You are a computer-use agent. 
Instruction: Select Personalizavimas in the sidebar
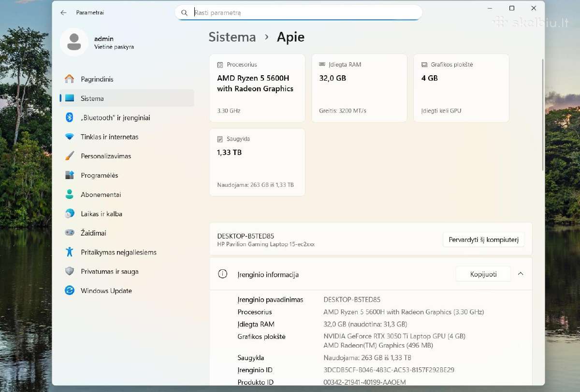pyautogui.click(x=127, y=156)
